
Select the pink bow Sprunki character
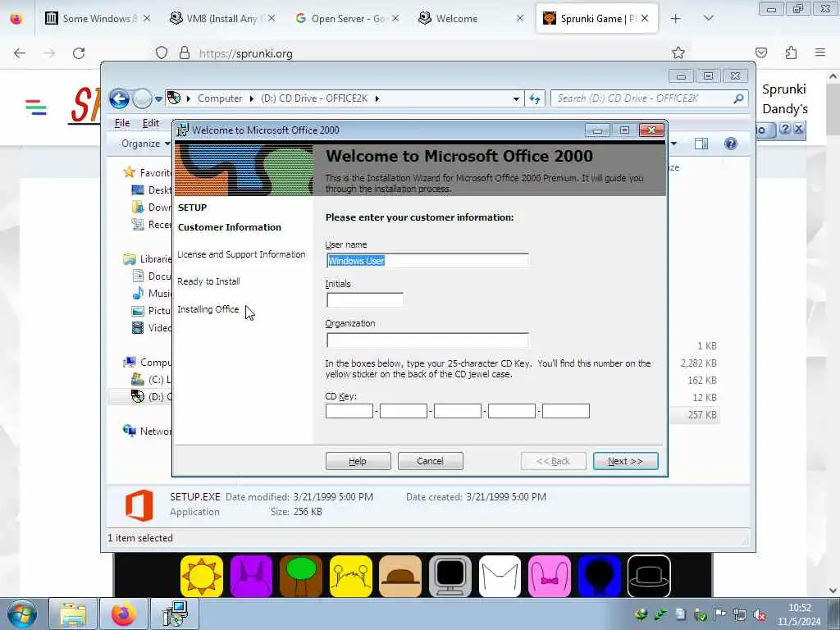pos(549,576)
